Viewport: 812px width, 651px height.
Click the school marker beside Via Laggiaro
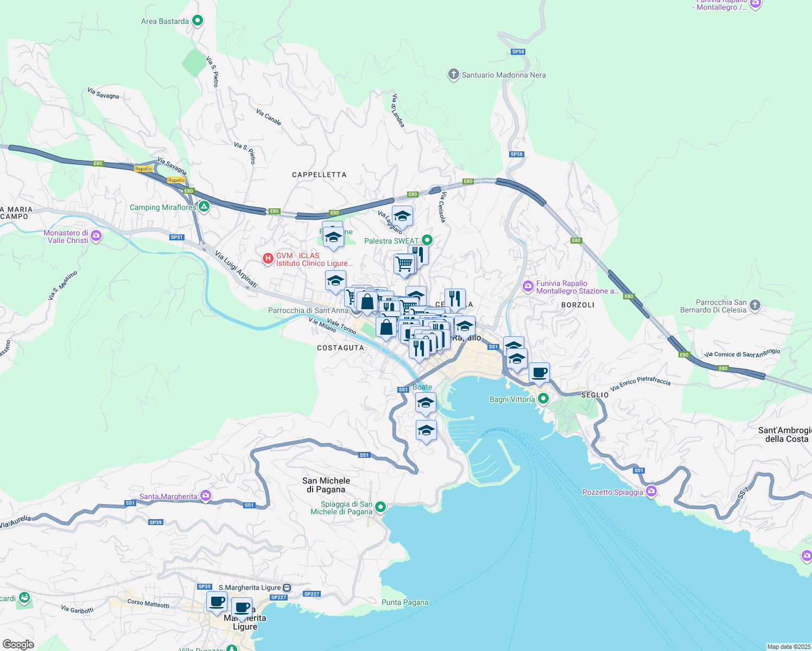click(x=402, y=216)
